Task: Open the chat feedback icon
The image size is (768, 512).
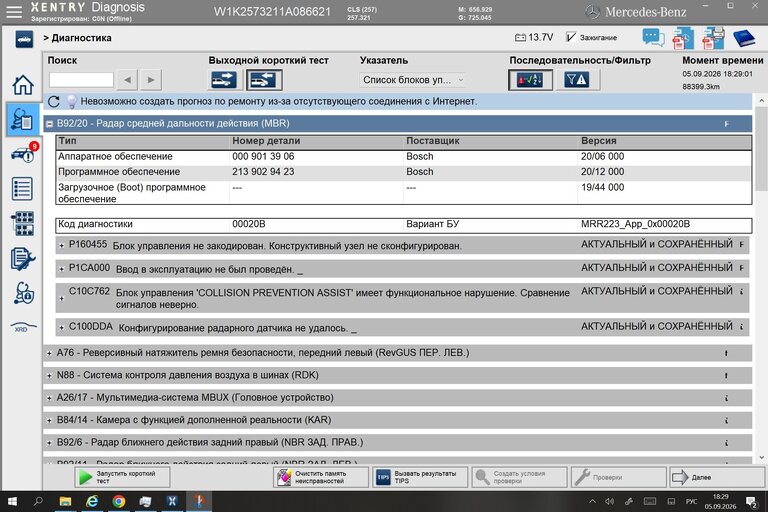Action: click(653, 38)
